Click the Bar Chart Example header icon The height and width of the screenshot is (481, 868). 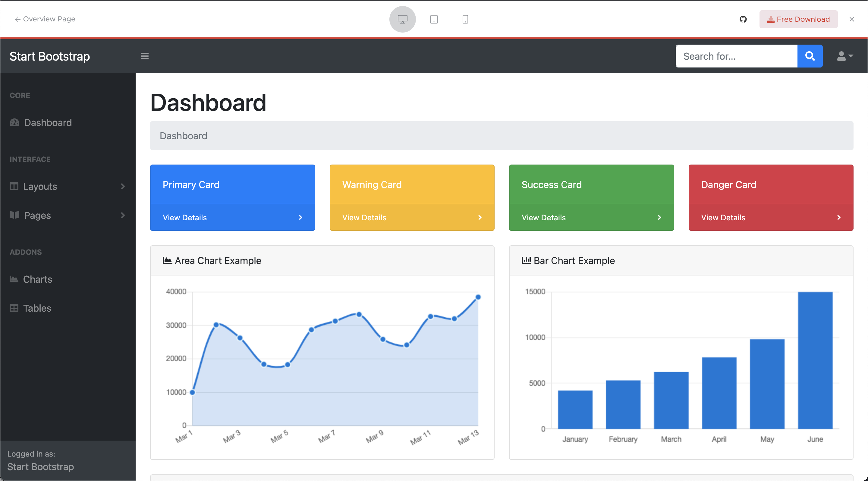(526, 260)
